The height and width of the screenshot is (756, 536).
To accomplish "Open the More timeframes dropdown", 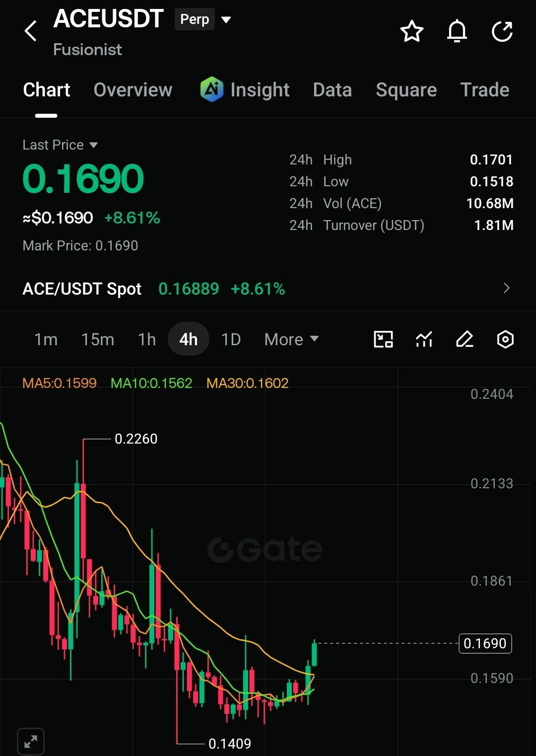I will pyautogui.click(x=291, y=339).
